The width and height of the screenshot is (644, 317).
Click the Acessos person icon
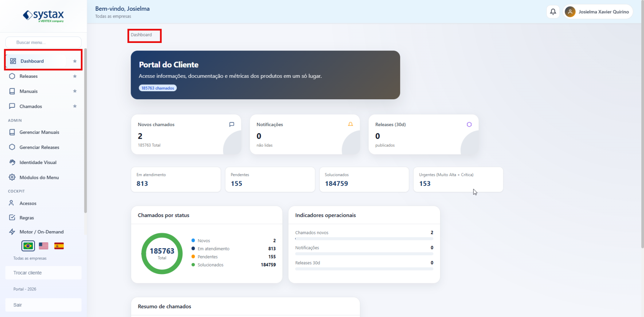click(x=12, y=203)
